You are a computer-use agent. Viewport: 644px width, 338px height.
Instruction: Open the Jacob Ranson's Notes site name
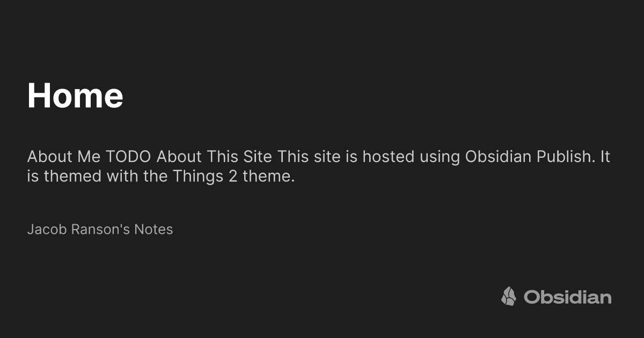(100, 230)
